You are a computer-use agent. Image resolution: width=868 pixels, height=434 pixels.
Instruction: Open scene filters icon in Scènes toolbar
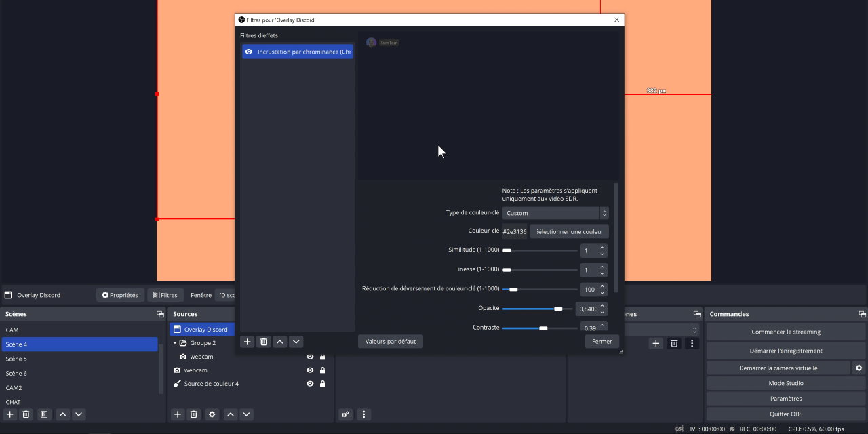tap(43, 414)
